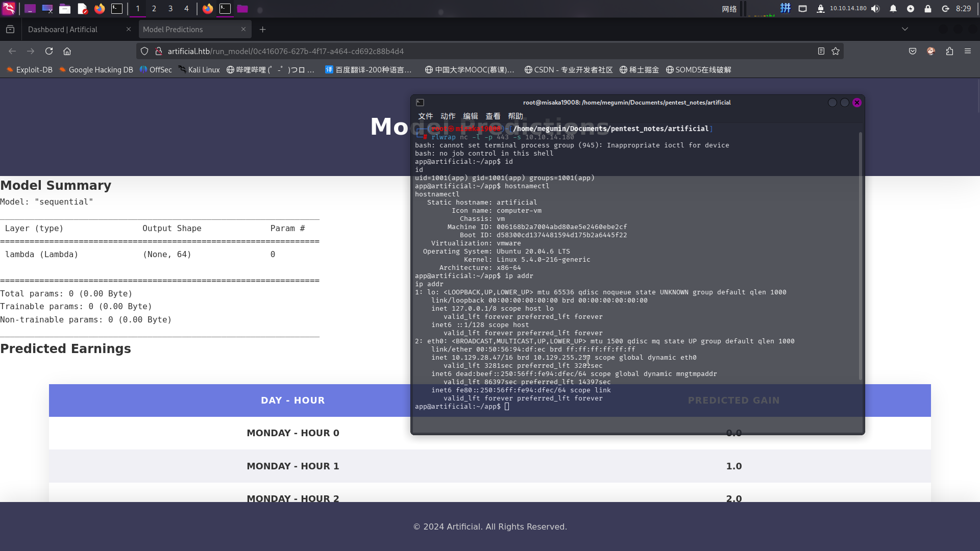Open Exploit-DB bookmark
The height and width of the screenshot is (551, 980).
pos(29,70)
